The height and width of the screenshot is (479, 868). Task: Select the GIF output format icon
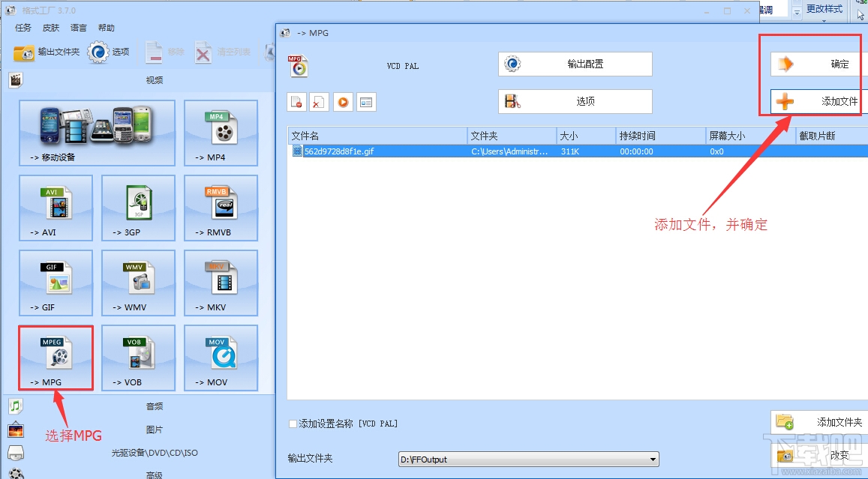point(56,283)
